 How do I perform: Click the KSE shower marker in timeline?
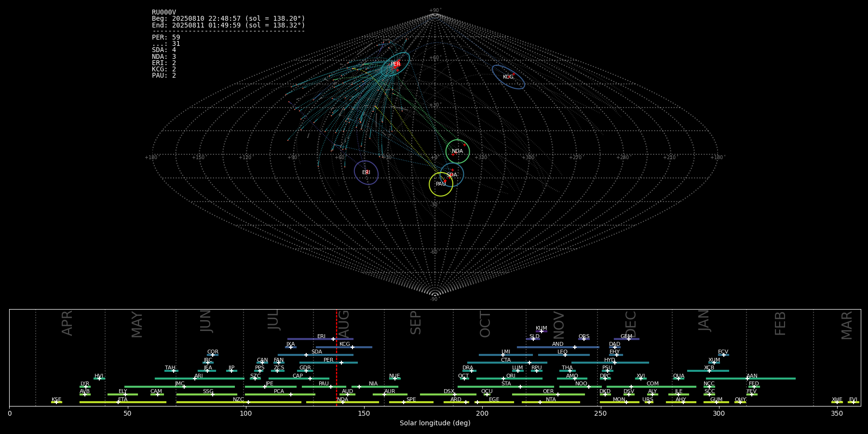pyautogui.click(x=56, y=402)
